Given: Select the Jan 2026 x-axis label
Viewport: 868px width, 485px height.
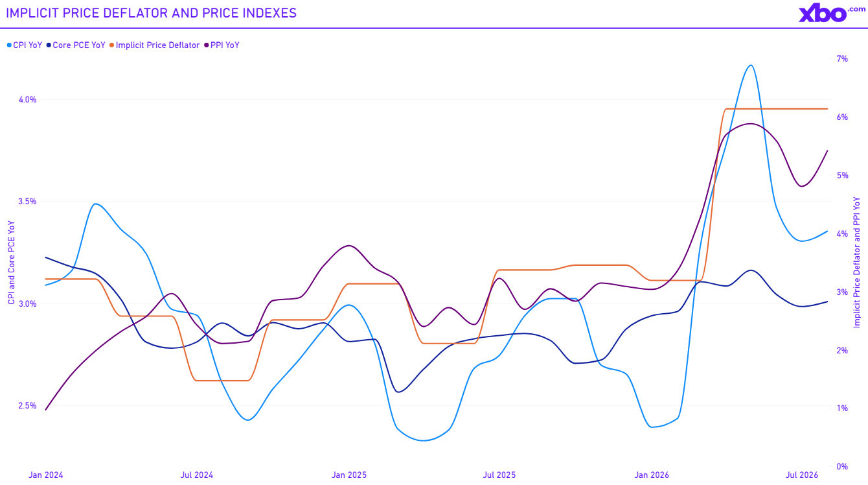Looking at the screenshot, I should (652, 475).
